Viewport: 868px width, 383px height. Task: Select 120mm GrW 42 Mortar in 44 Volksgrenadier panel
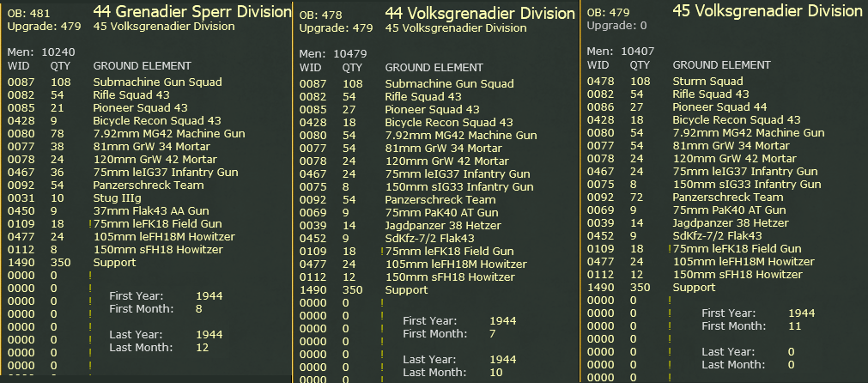click(446, 161)
